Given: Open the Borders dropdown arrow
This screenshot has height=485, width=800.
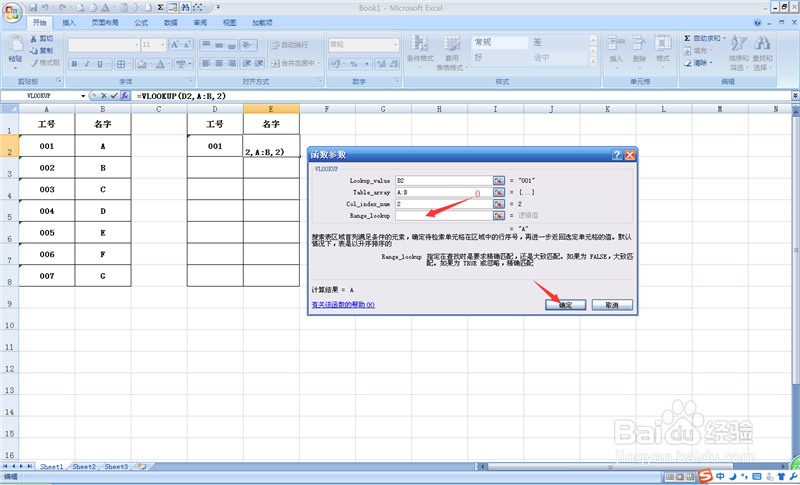Looking at the screenshot, I should pyautogui.click(x=130, y=64).
